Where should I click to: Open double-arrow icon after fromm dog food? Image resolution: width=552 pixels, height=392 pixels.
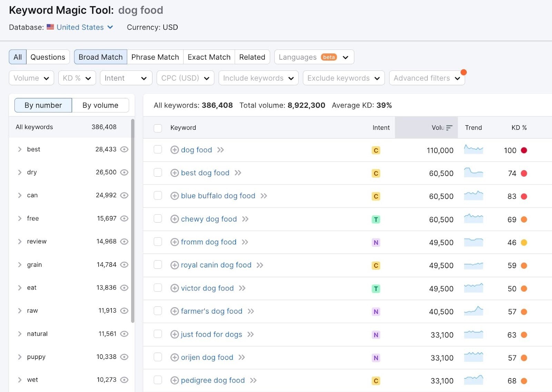(245, 242)
